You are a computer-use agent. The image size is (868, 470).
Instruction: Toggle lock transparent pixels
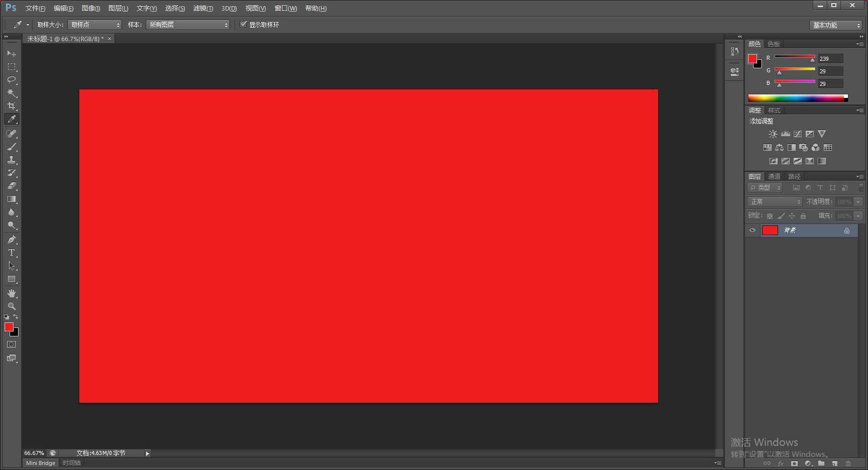770,216
